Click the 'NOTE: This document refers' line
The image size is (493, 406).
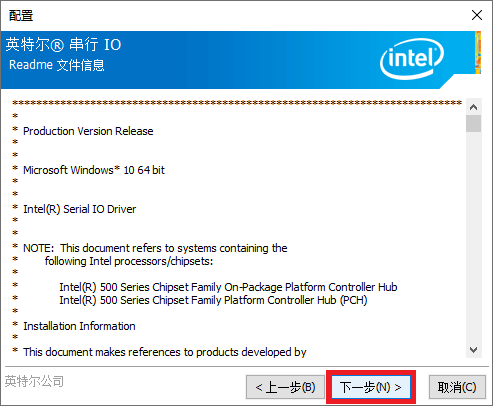155,248
